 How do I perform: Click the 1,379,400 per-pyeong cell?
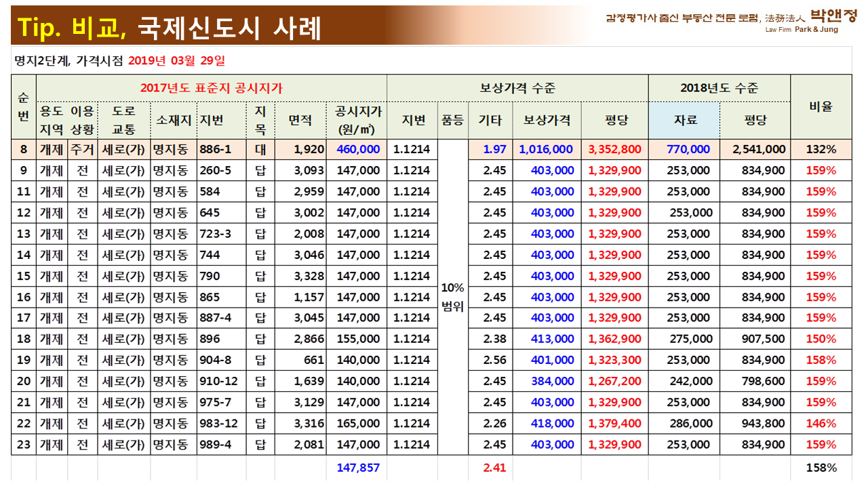[x=614, y=424]
